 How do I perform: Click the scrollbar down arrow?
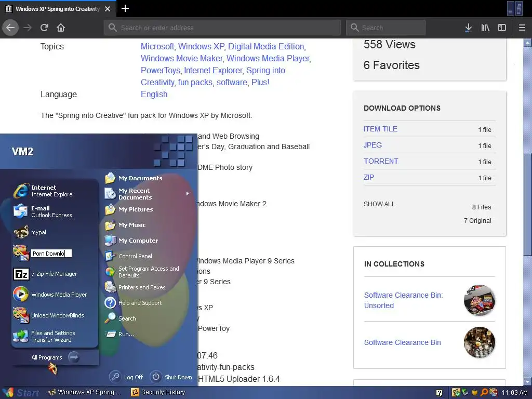[x=528, y=382]
